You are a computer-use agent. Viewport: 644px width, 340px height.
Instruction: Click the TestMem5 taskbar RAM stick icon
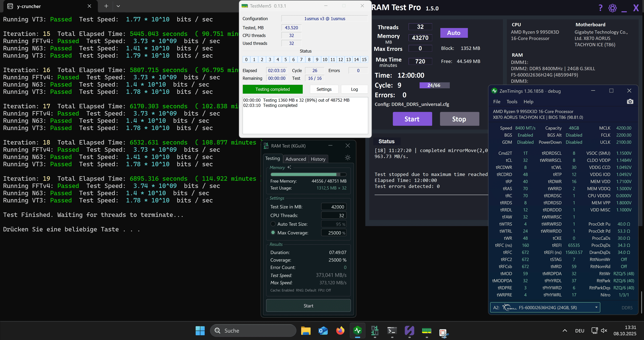tap(426, 331)
